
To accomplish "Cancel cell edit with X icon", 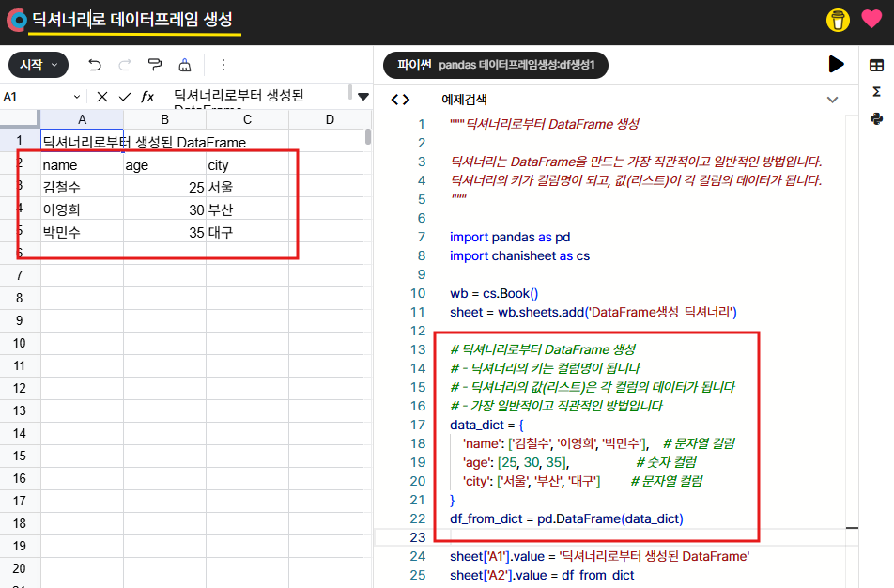I will point(102,97).
